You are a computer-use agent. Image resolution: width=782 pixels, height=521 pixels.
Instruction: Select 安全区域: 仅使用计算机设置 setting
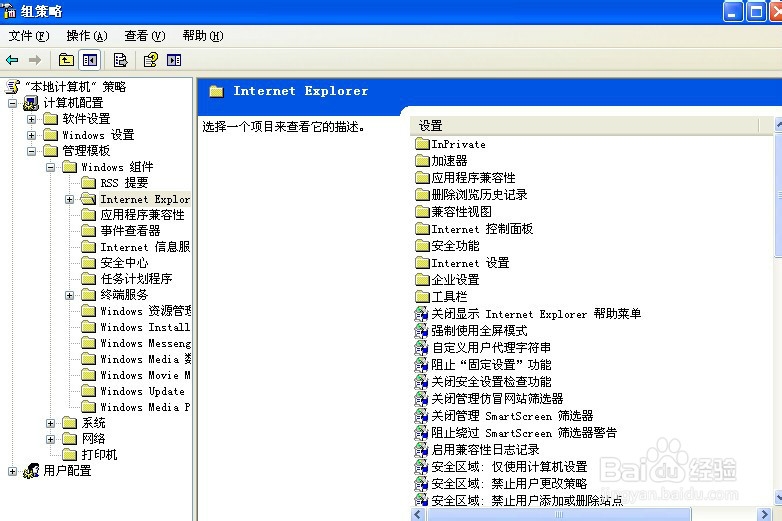(x=509, y=467)
